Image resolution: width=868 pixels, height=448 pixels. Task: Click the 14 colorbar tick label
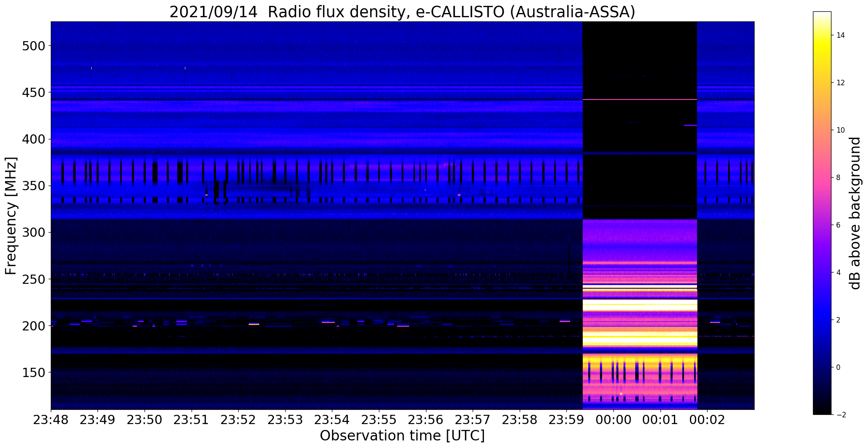(x=841, y=35)
